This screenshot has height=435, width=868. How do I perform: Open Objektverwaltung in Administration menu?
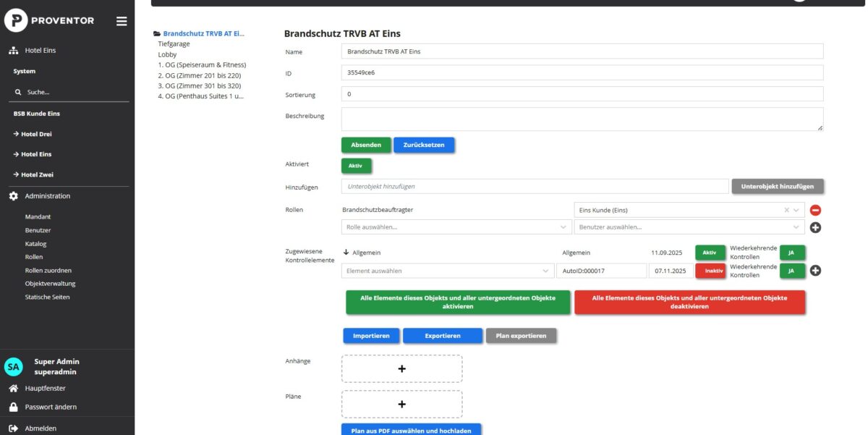tap(50, 284)
